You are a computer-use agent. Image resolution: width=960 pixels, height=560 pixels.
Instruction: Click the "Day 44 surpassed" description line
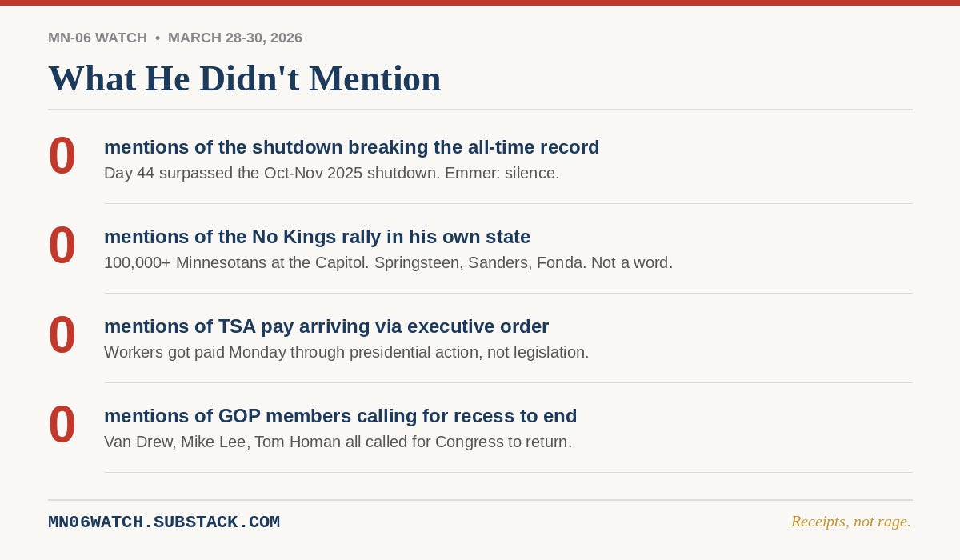332,173
